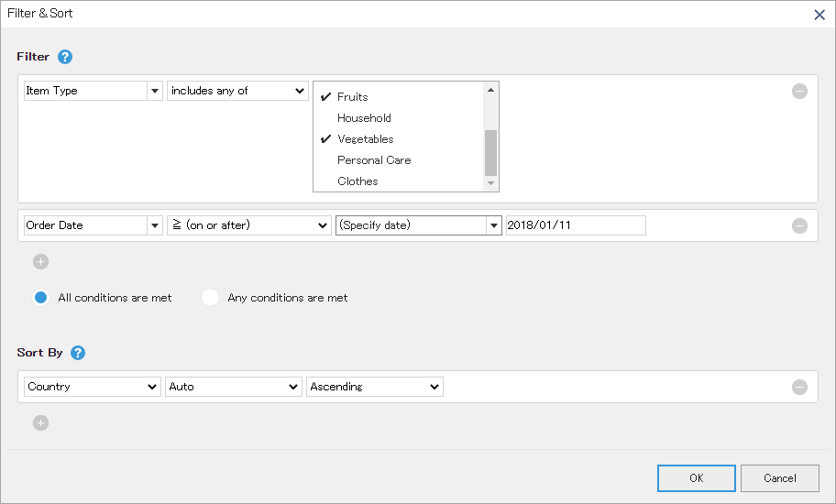Close the Filter & Sort dialog

(819, 15)
